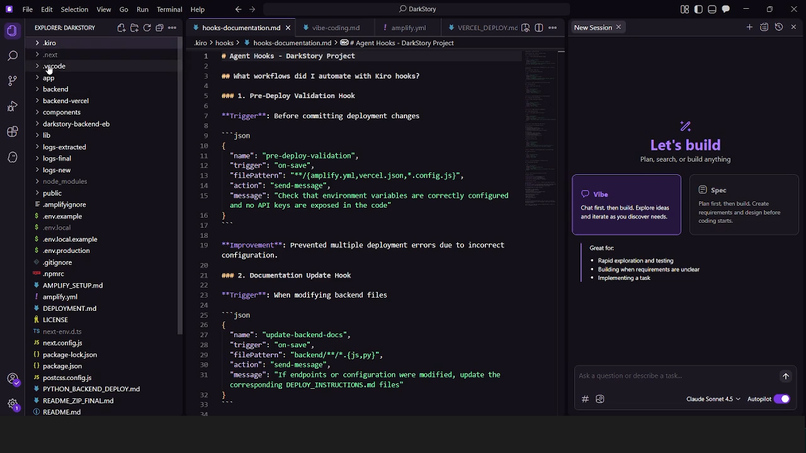The image size is (806, 453).
Task: Open the session task list icon
Action: pyautogui.click(x=764, y=27)
